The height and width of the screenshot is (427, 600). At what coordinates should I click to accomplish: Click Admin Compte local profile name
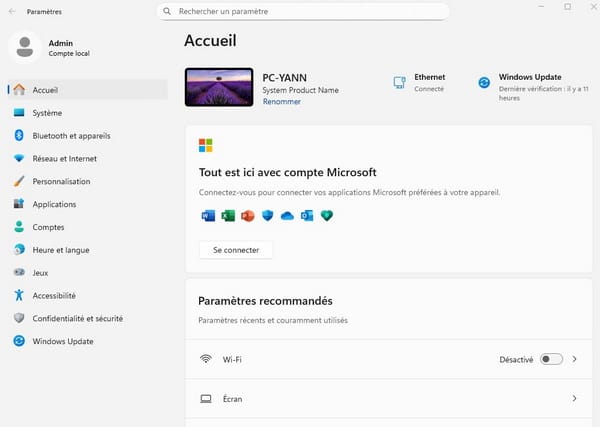pos(69,48)
